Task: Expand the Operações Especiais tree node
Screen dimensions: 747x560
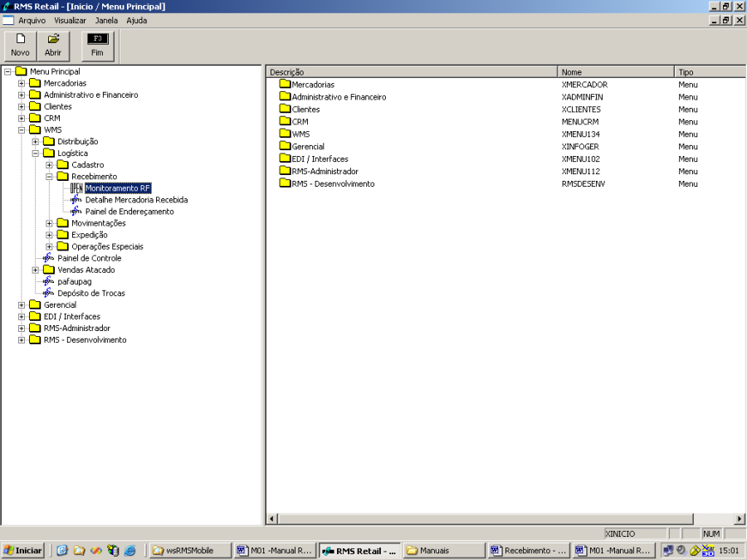Action: coord(49,246)
